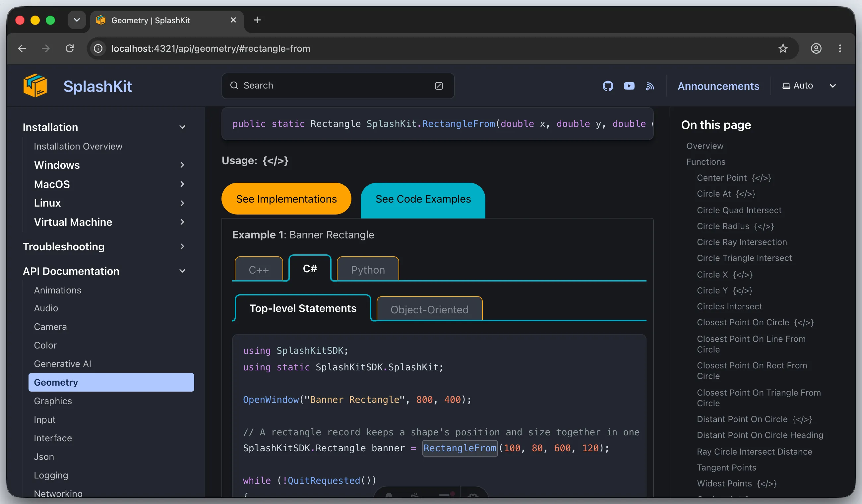Image resolution: width=862 pixels, height=504 pixels.
Task: View site information icon in address bar
Action: [98, 49]
